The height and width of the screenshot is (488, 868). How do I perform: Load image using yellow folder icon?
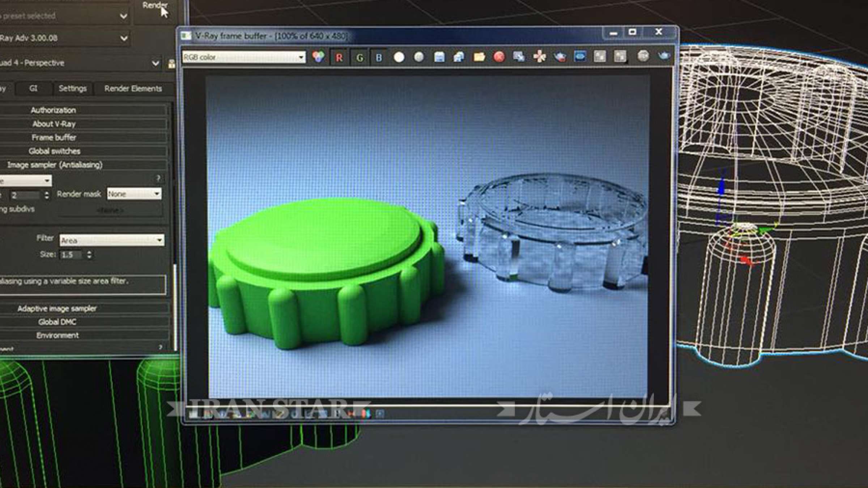point(479,57)
